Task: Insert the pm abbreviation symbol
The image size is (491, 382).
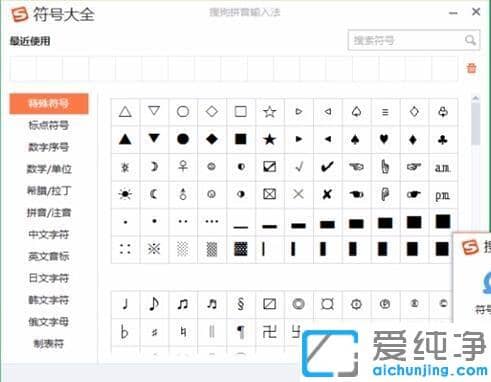Action: (442, 195)
